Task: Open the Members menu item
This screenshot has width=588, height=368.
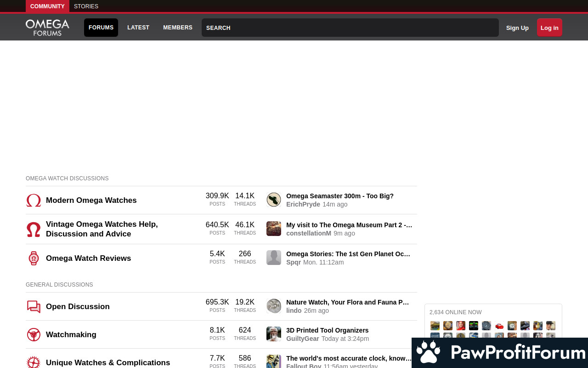Action: [178, 28]
